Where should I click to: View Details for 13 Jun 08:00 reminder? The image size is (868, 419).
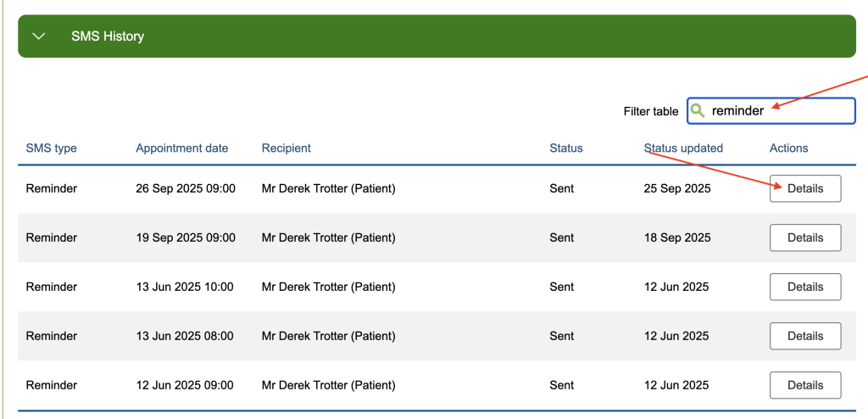point(804,336)
